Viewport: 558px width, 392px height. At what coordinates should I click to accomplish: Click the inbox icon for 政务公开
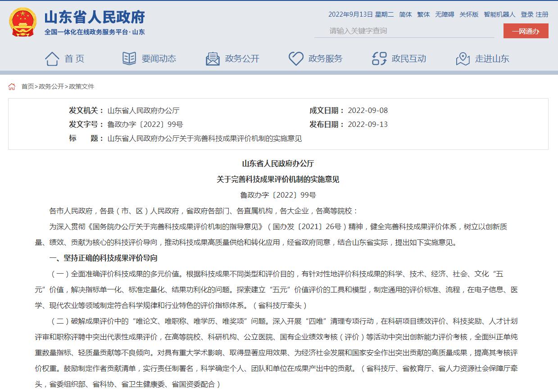tap(213, 59)
